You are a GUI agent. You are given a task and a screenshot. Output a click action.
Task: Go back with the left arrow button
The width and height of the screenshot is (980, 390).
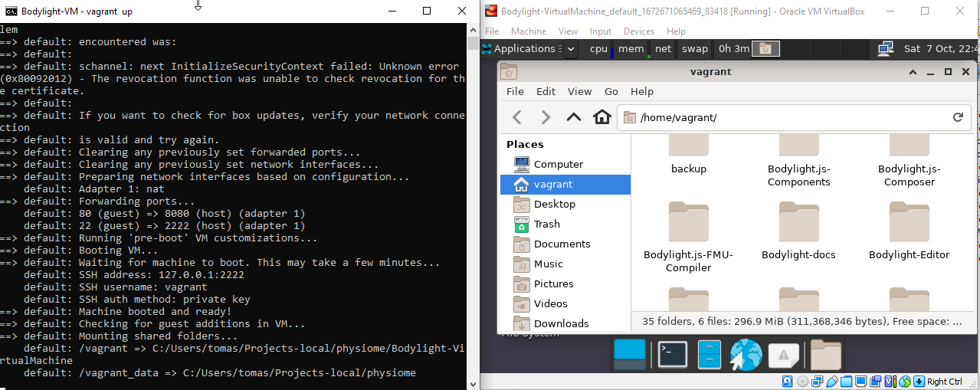(x=517, y=117)
